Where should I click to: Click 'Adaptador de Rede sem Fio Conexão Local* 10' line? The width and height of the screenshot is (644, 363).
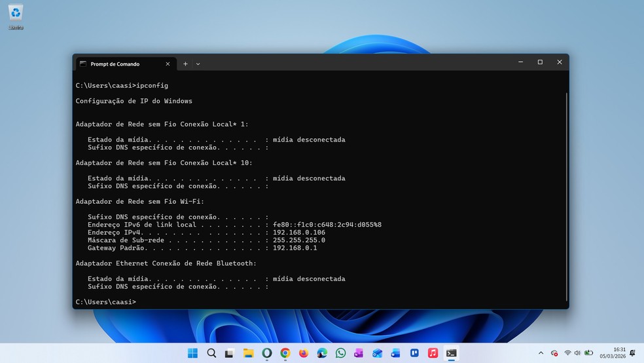[x=164, y=162]
